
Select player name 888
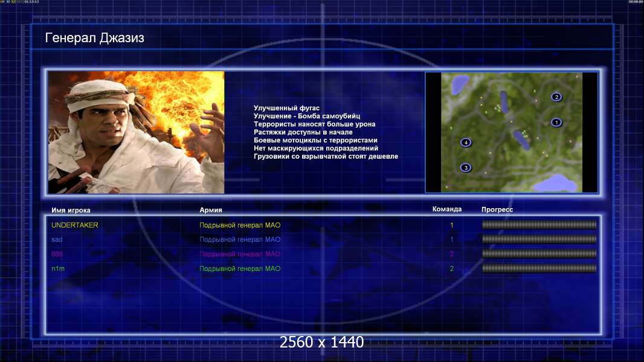(x=57, y=254)
